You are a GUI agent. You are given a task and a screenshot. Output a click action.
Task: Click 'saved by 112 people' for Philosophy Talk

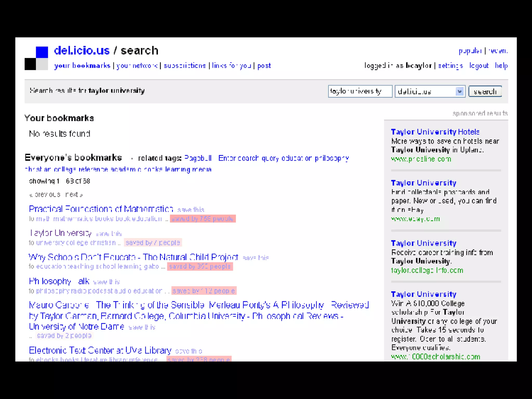coord(204,291)
